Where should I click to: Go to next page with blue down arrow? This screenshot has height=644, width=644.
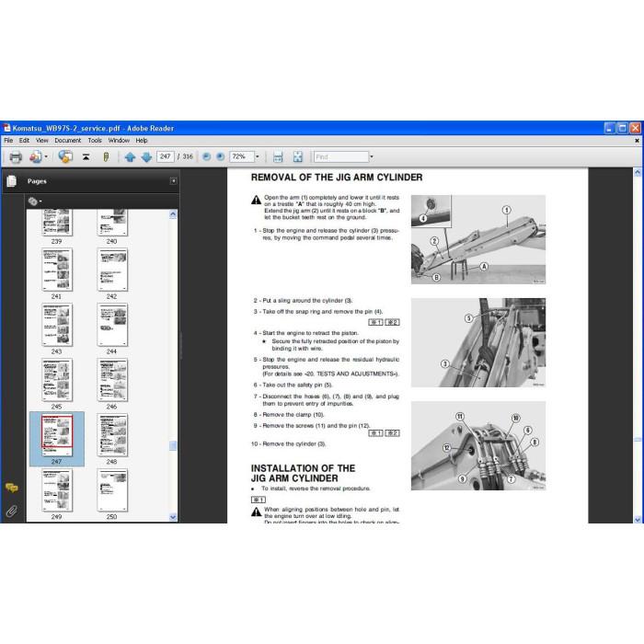[x=146, y=157]
